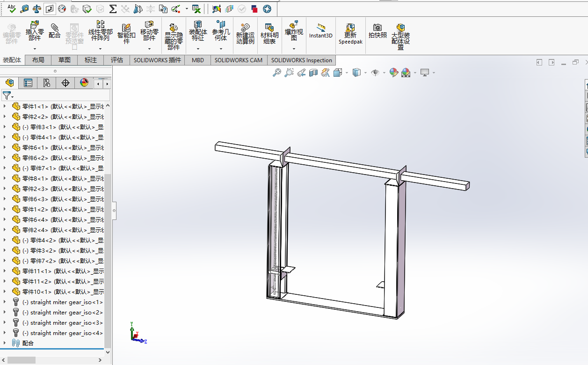This screenshot has width=588, height=365.
Task: Toggle the hide/show items eye icon
Action: click(x=375, y=73)
